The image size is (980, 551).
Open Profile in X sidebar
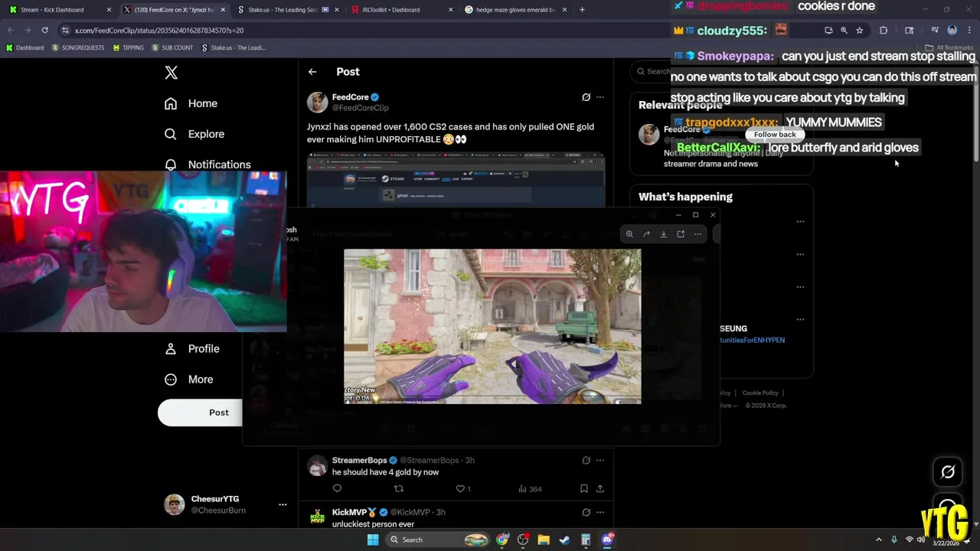click(192, 348)
